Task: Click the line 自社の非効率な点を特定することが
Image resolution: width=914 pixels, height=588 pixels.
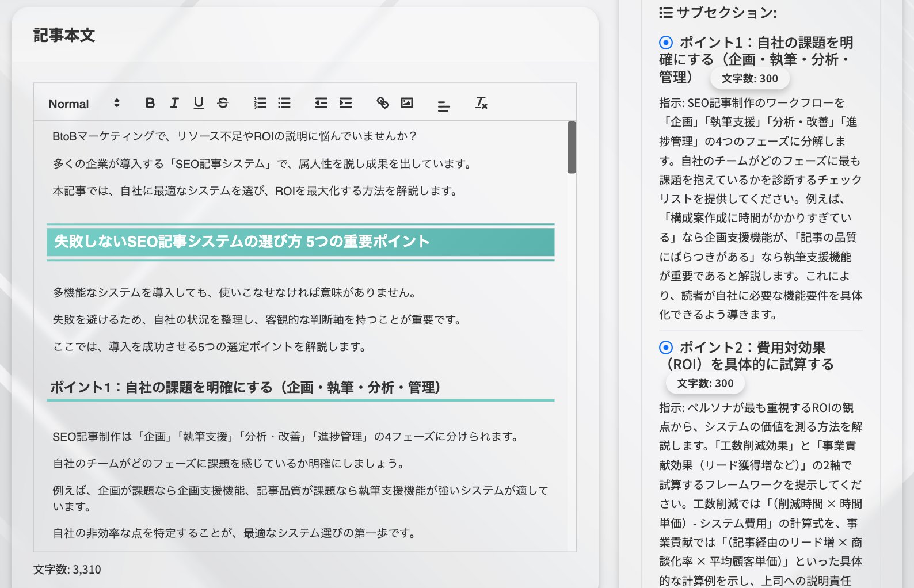Action: click(x=235, y=533)
